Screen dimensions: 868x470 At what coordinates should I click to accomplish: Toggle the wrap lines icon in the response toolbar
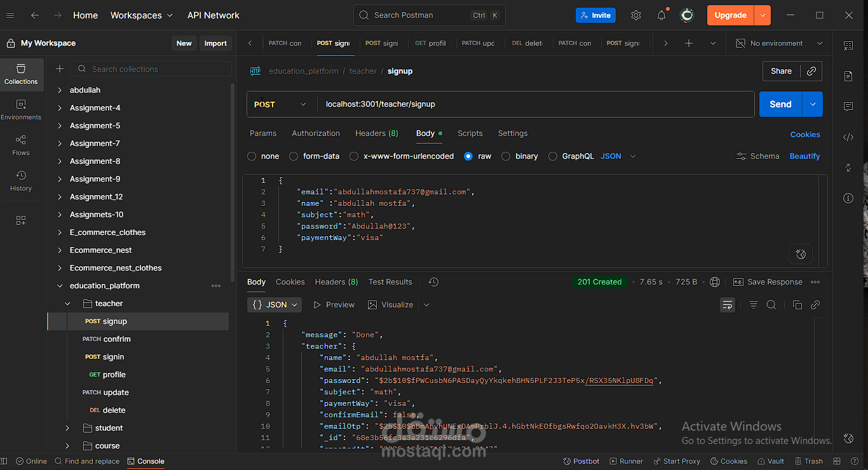pyautogui.click(x=728, y=305)
